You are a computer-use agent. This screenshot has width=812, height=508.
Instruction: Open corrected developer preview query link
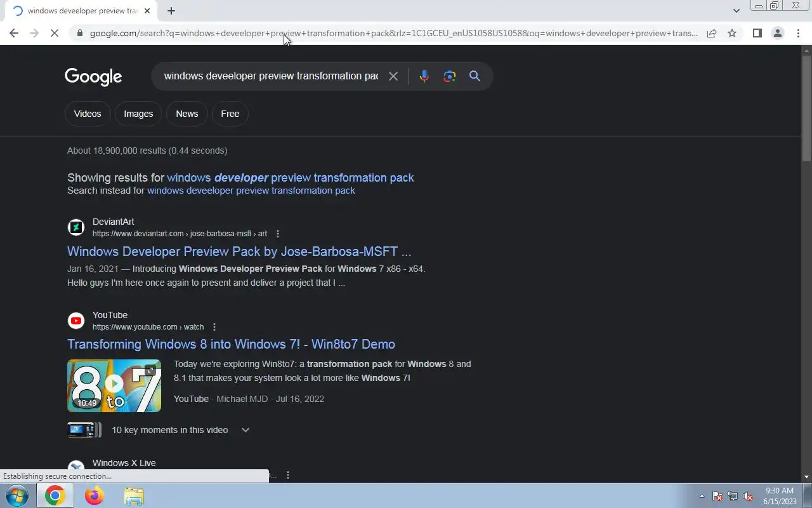tap(291, 178)
